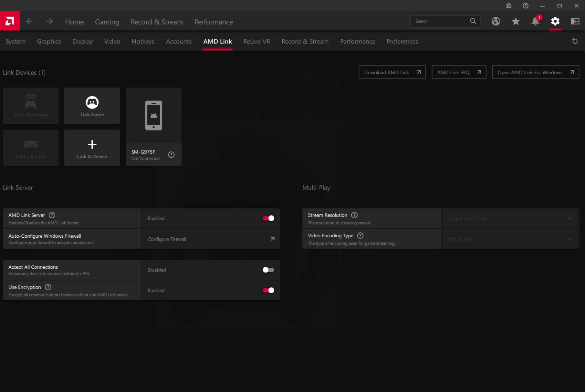
Task: Click the SM-G975F not connected info icon
Action: coord(171,155)
